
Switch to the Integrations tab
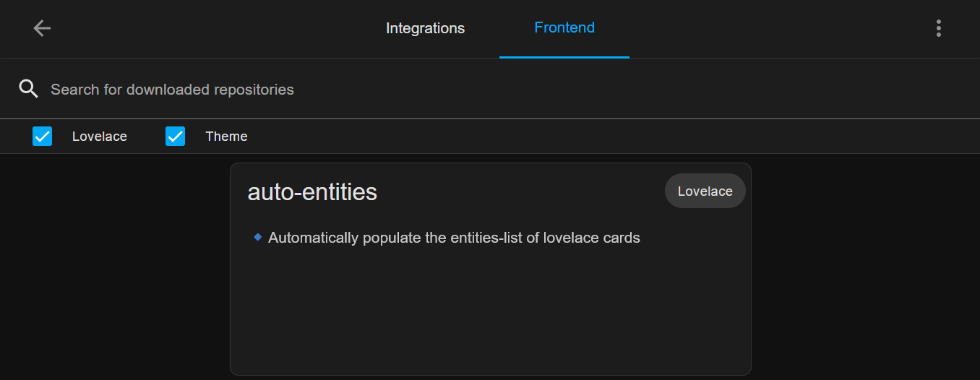425,28
